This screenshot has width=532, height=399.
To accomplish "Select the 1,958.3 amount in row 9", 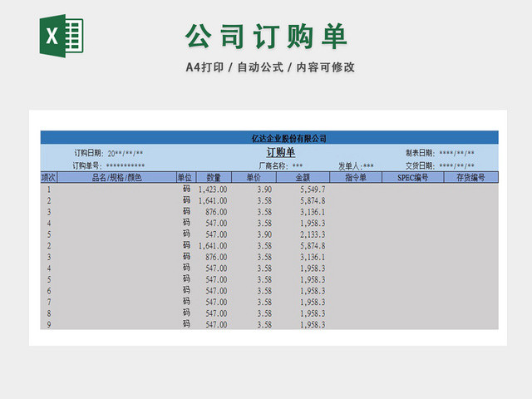I will coord(313,325).
